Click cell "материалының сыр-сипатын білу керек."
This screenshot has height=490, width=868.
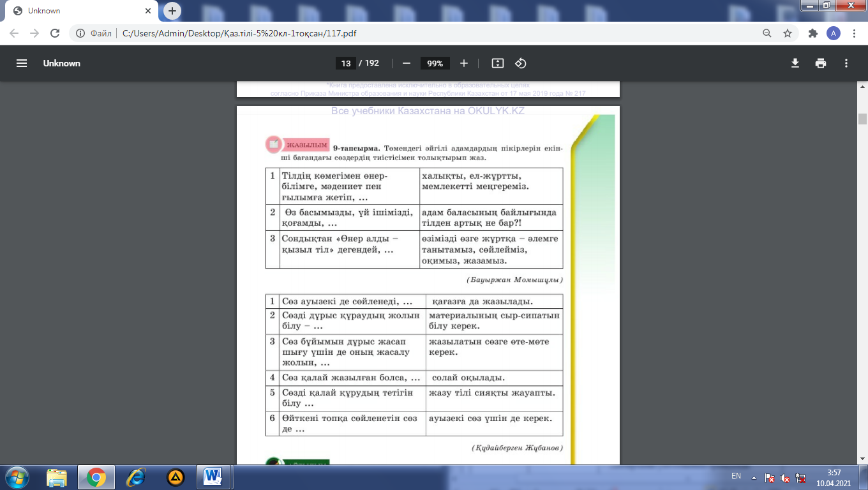click(x=494, y=321)
